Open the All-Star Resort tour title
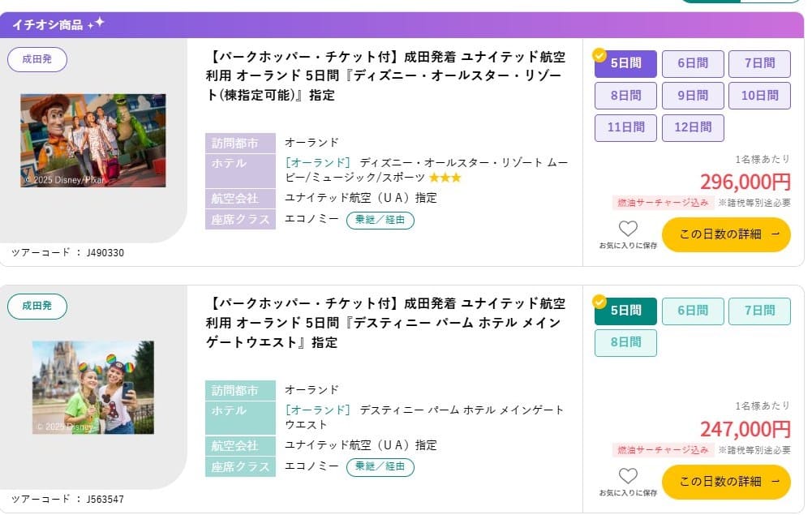Viewport: 812px width, 515px height. click(386, 75)
